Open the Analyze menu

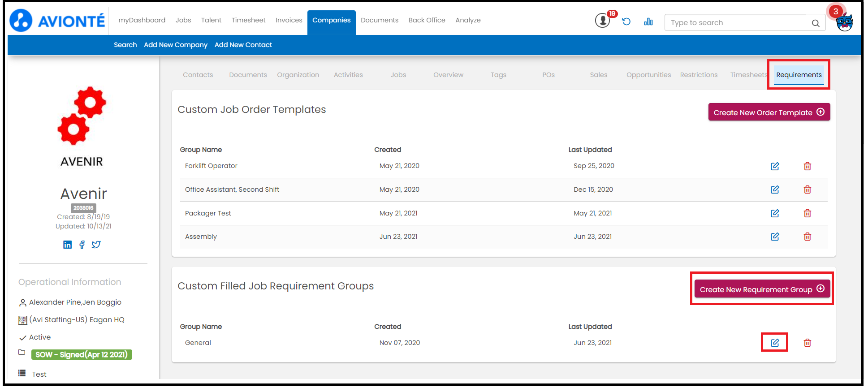coord(468,20)
